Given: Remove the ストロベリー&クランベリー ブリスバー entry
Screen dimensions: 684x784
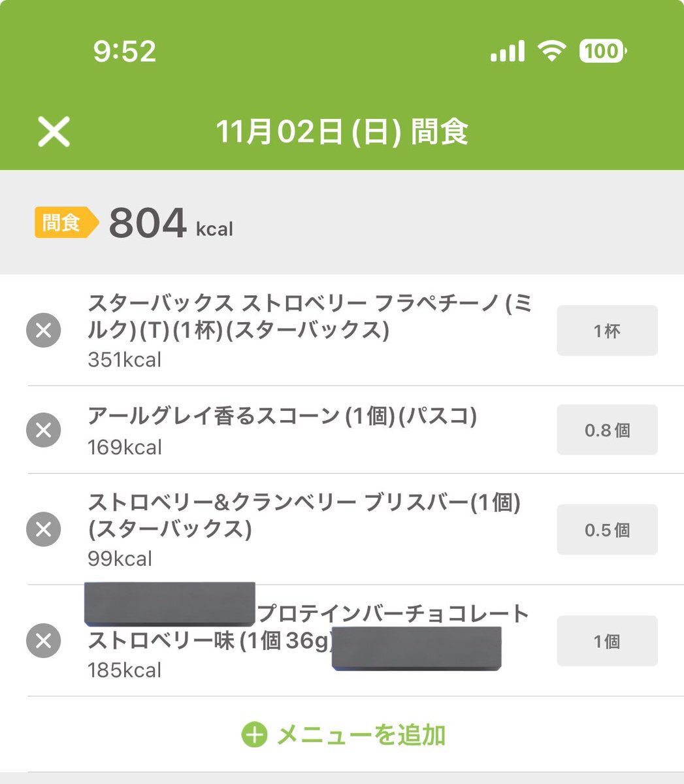Looking at the screenshot, I should pos(43,529).
